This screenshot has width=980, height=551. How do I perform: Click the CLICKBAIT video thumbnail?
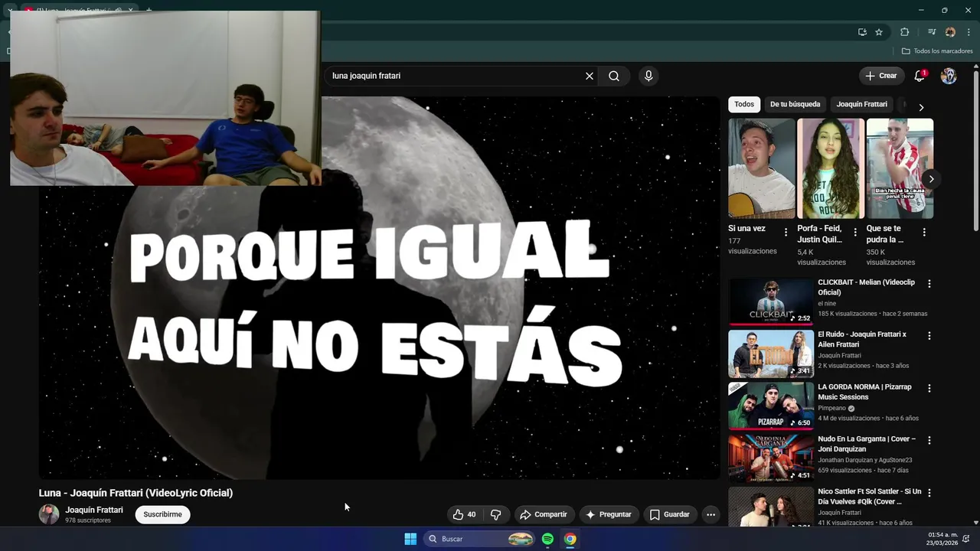coord(771,302)
